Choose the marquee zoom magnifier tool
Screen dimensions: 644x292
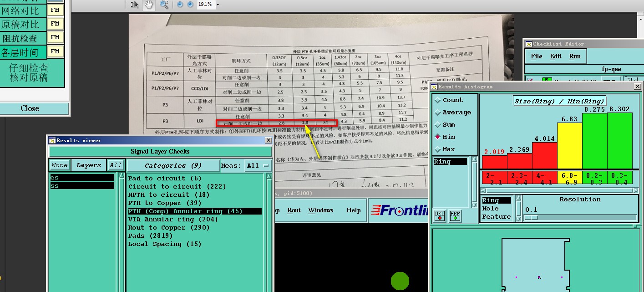point(164,5)
